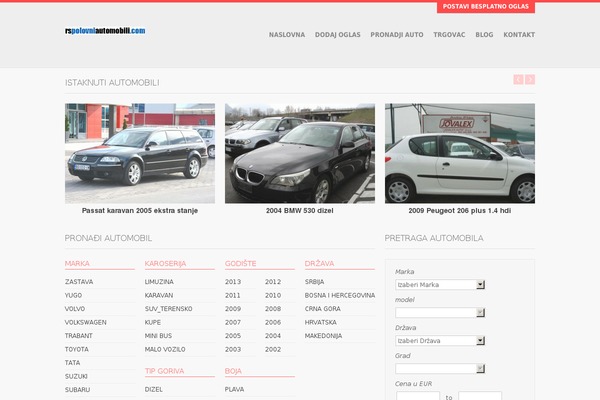
Task: Filter by Karavan body type
Action: tap(159, 295)
